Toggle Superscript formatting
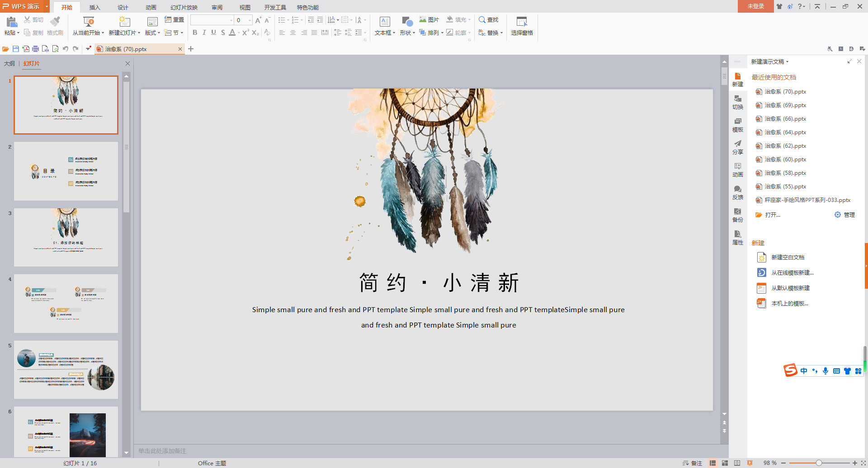868x468 pixels. click(x=245, y=33)
